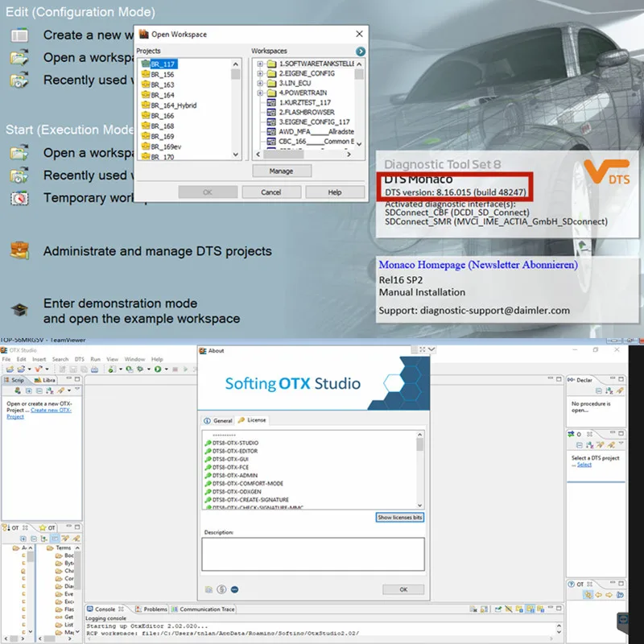Click back arrow in OT help panel

pyautogui.click(x=598, y=595)
